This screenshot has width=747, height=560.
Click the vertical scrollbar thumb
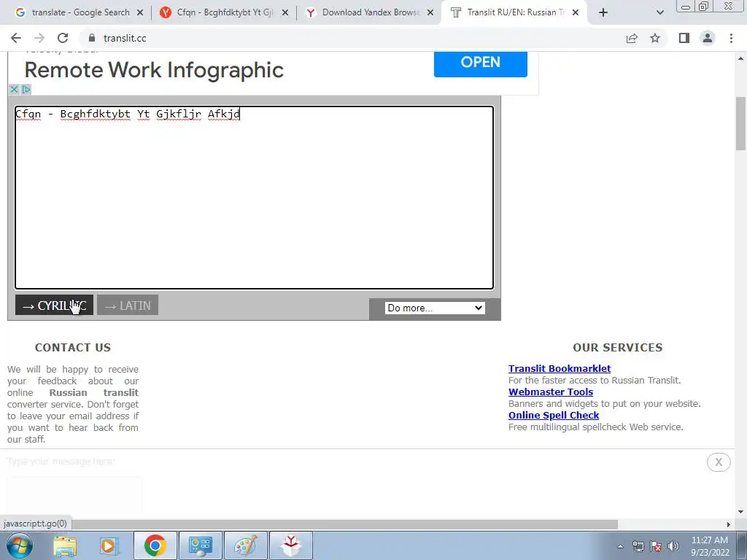point(741,122)
